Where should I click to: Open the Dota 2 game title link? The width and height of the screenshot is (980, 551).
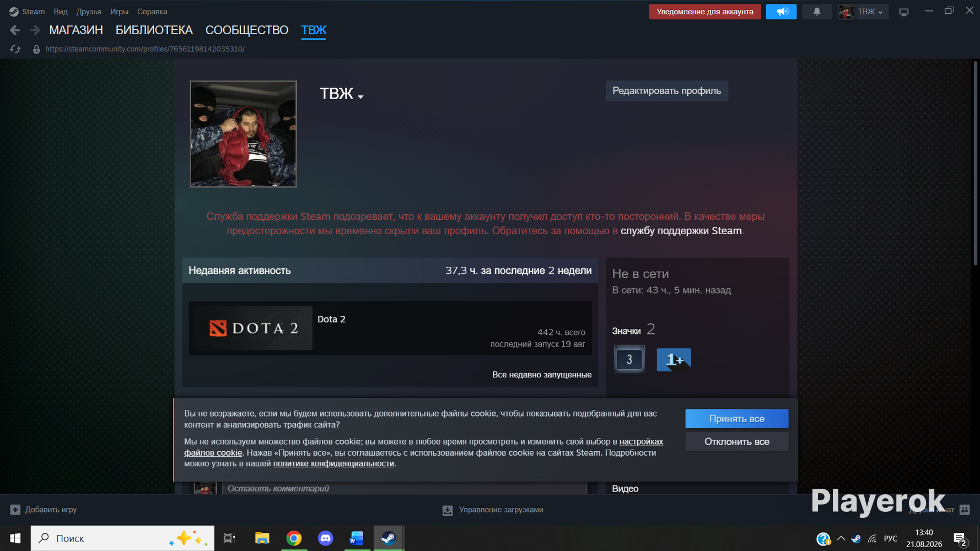click(x=331, y=320)
